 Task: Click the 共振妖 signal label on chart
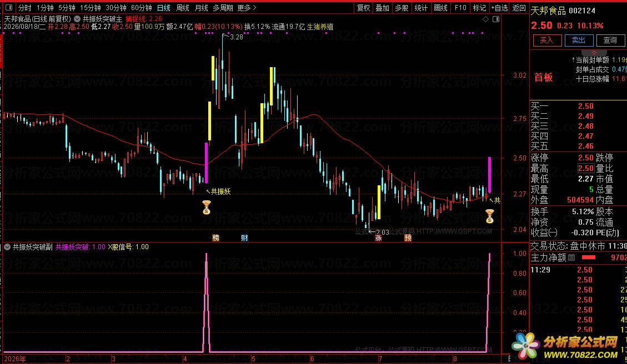(220, 192)
